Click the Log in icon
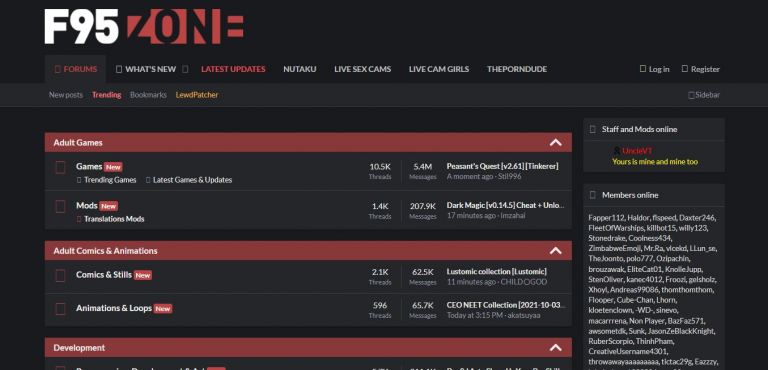The image size is (768, 370). [643, 69]
